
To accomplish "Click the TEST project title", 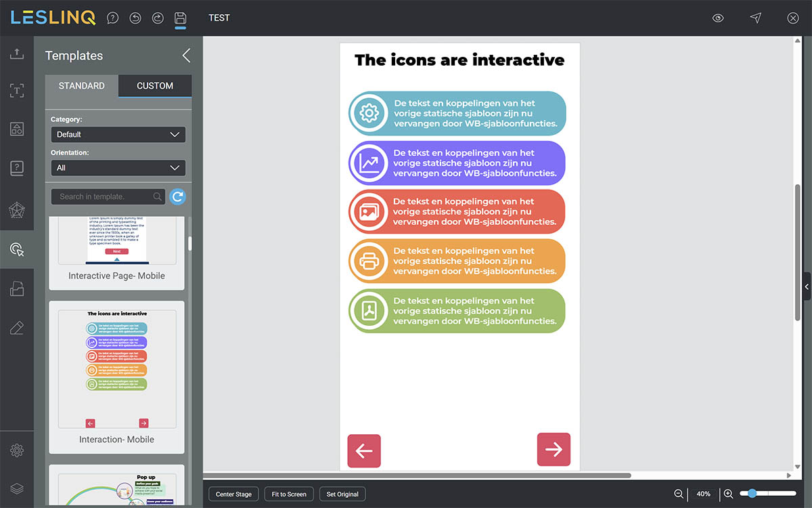I will pyautogui.click(x=219, y=18).
